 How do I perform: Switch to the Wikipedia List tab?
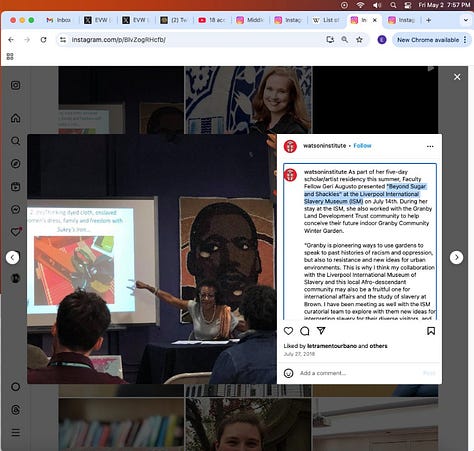coord(326,20)
